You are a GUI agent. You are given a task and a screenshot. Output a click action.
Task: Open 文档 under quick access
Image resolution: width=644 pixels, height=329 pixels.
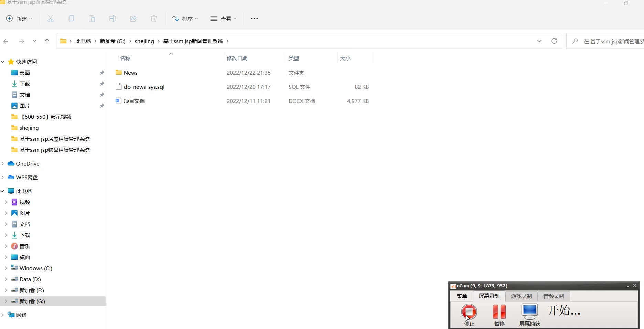25,95
